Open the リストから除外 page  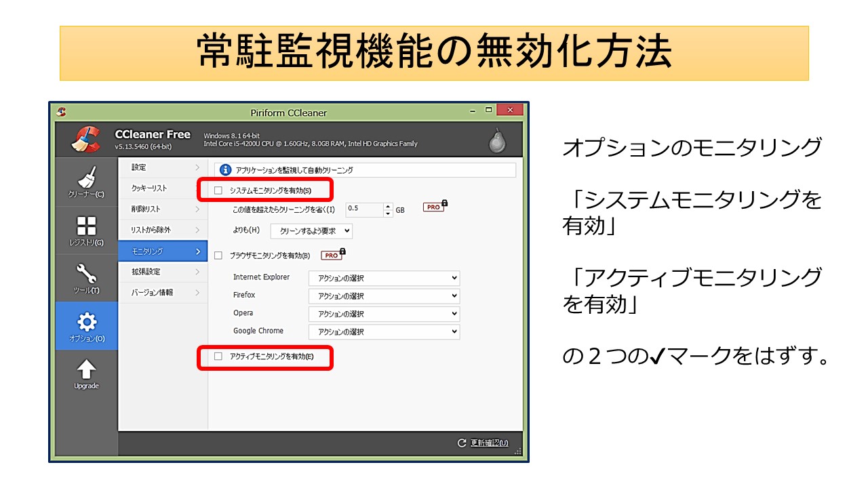pos(163,230)
